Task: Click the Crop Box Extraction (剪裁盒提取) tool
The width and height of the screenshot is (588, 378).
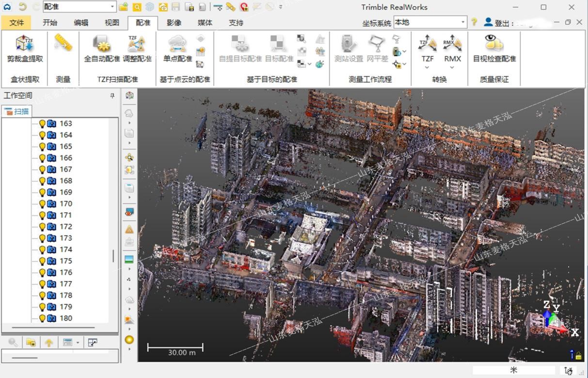Action: pos(25,49)
